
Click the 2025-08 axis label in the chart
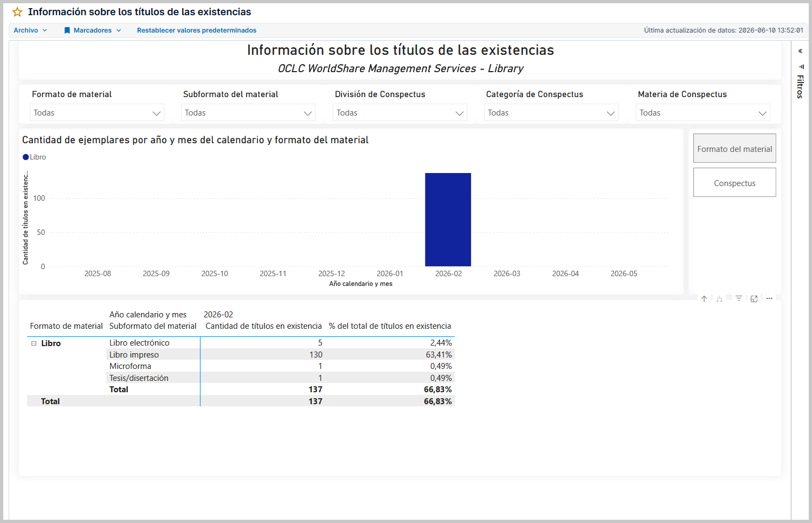point(98,273)
